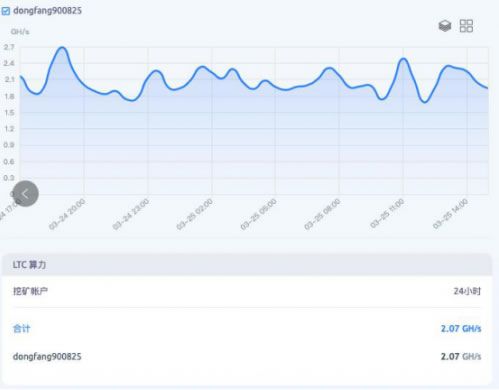Click the 03-25 02:00 axis label
The height and width of the screenshot is (390, 499).
[194, 214]
